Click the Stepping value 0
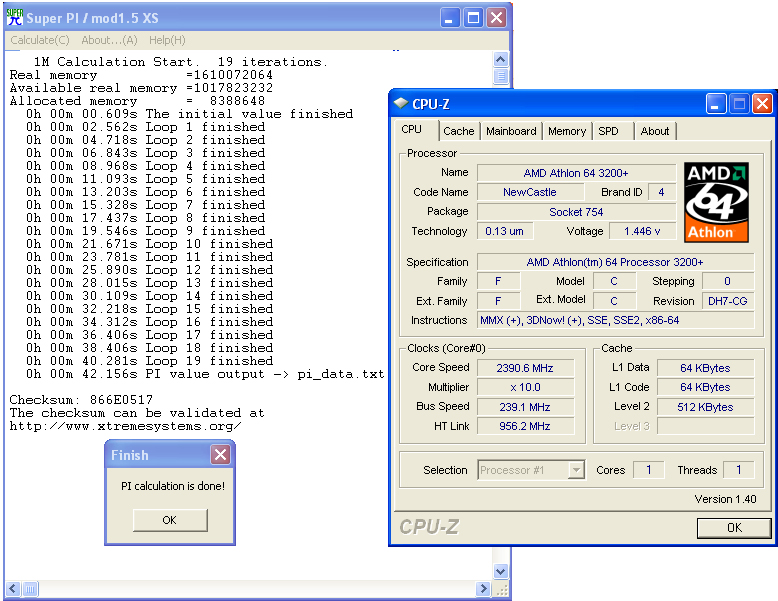 tap(727, 281)
